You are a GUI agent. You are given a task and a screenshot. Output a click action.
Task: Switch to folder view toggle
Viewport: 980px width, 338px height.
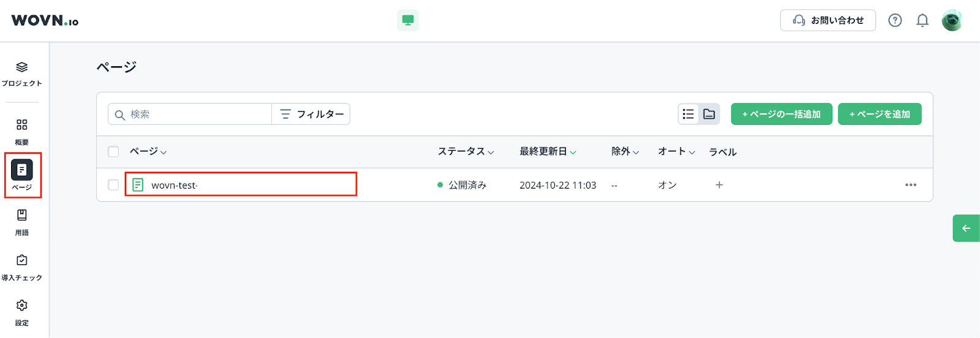[709, 114]
